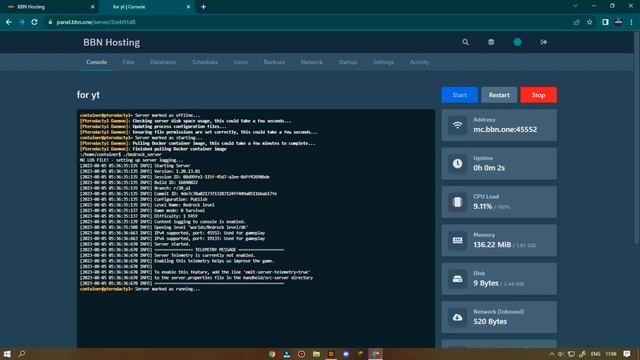Open the teal account avatar

pos(517,42)
